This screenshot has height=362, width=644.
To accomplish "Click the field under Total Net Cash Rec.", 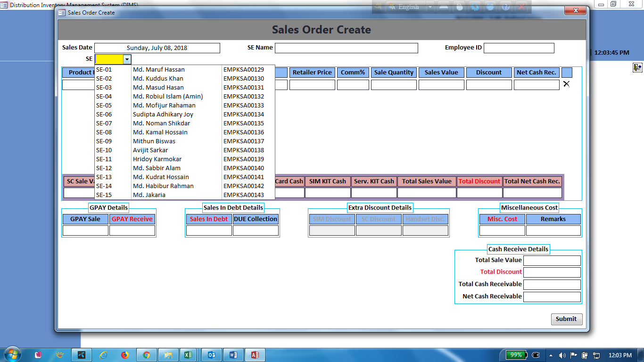I will coord(532,193).
